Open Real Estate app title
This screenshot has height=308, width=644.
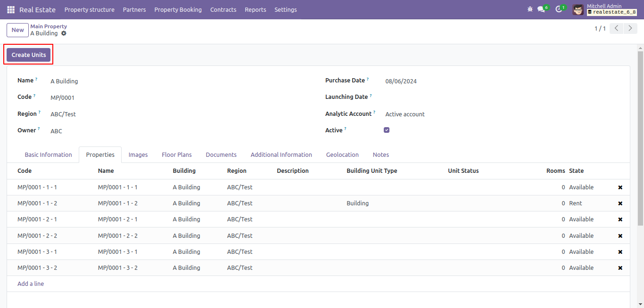click(37, 9)
